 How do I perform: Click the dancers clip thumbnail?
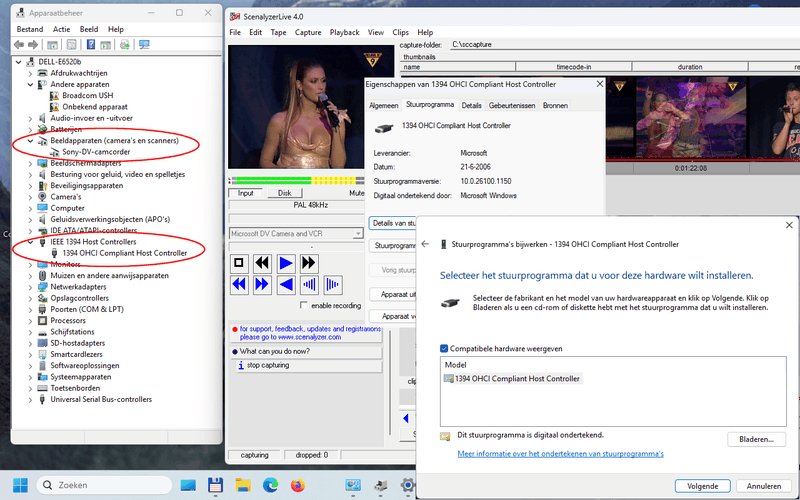coord(690,117)
